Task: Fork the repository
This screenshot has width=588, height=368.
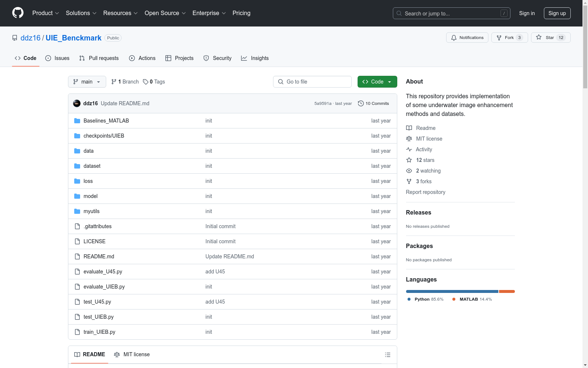Action: pos(510,38)
